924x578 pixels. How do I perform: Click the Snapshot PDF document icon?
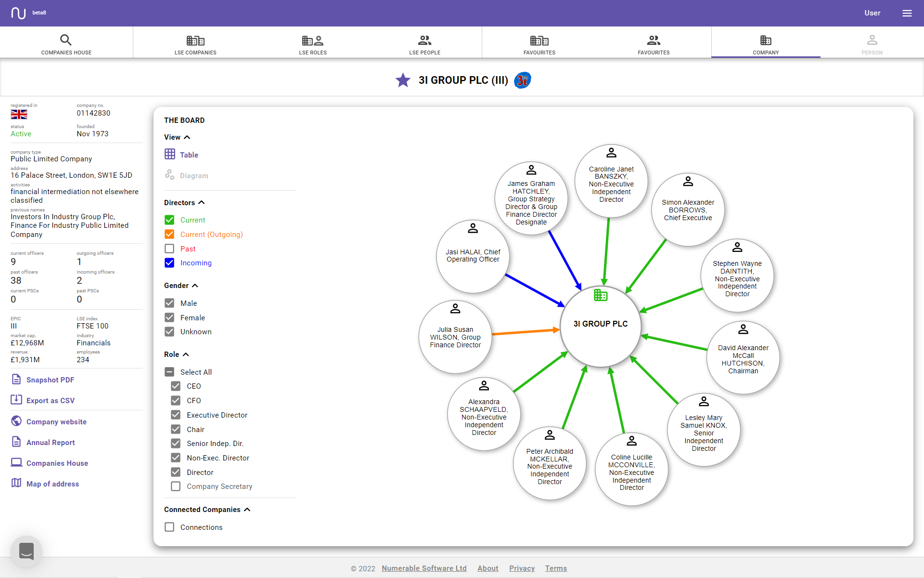tap(16, 379)
